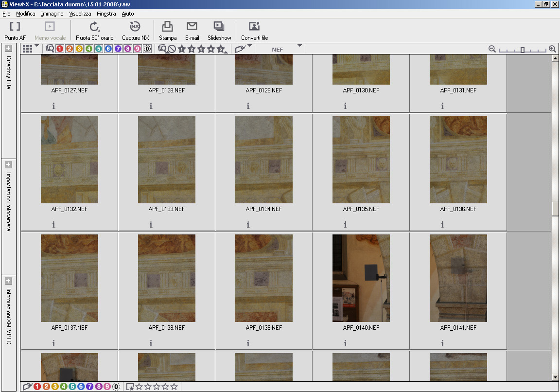Click zoom in magnifier for thumbnails
560x392 pixels.
(x=552, y=49)
